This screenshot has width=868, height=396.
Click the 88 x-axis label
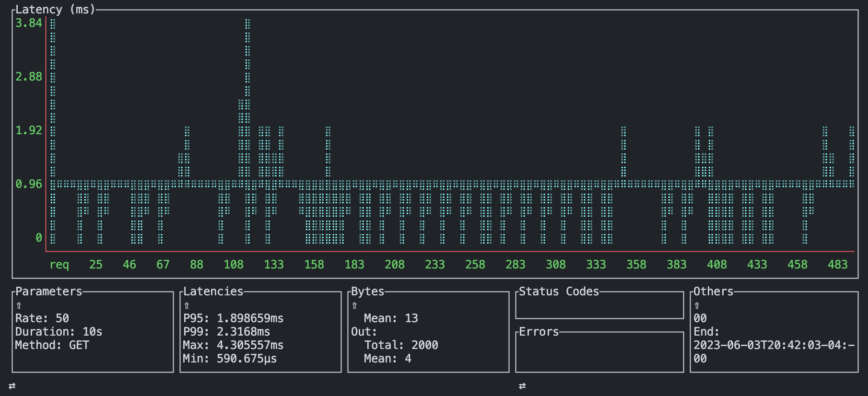click(197, 265)
